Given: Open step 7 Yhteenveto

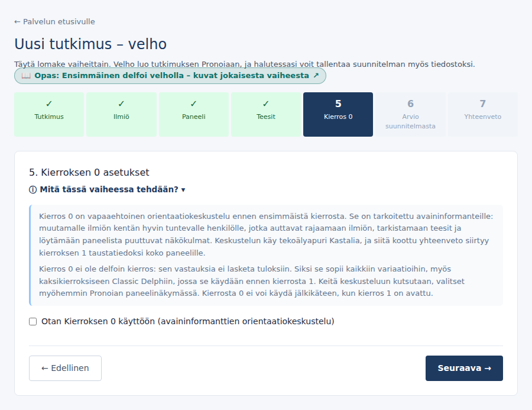Looking at the screenshot, I should (482, 114).
